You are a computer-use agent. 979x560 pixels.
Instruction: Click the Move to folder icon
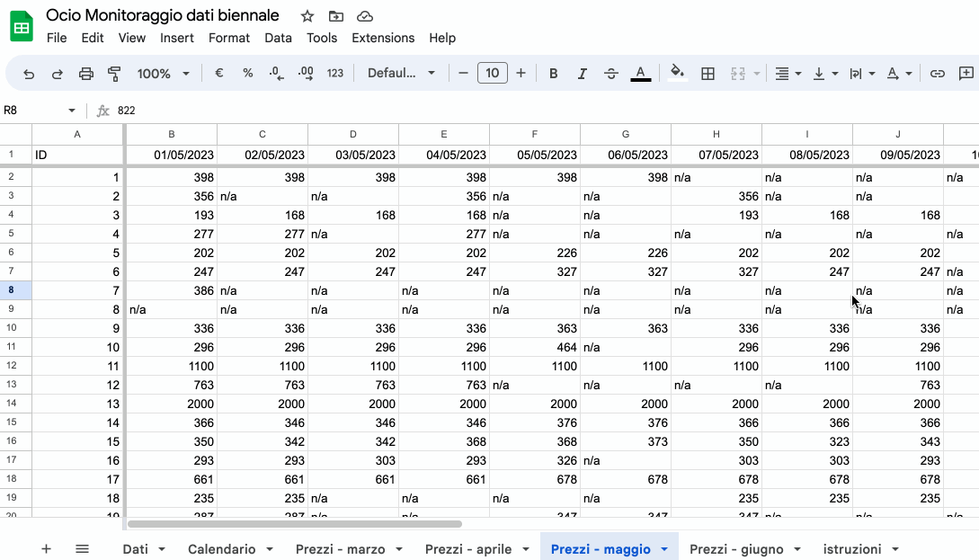[336, 16]
